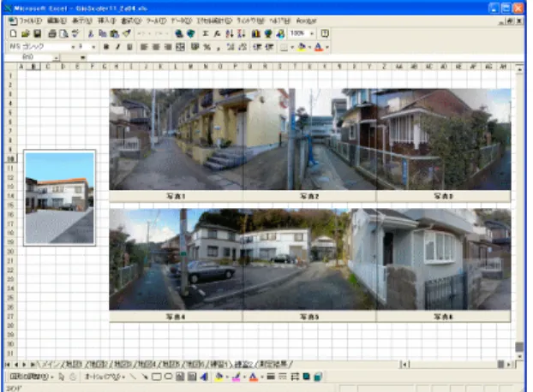Apply fill color from drawing toolbar bucket
Viewport: 533px width, 392px height.
tap(219, 377)
